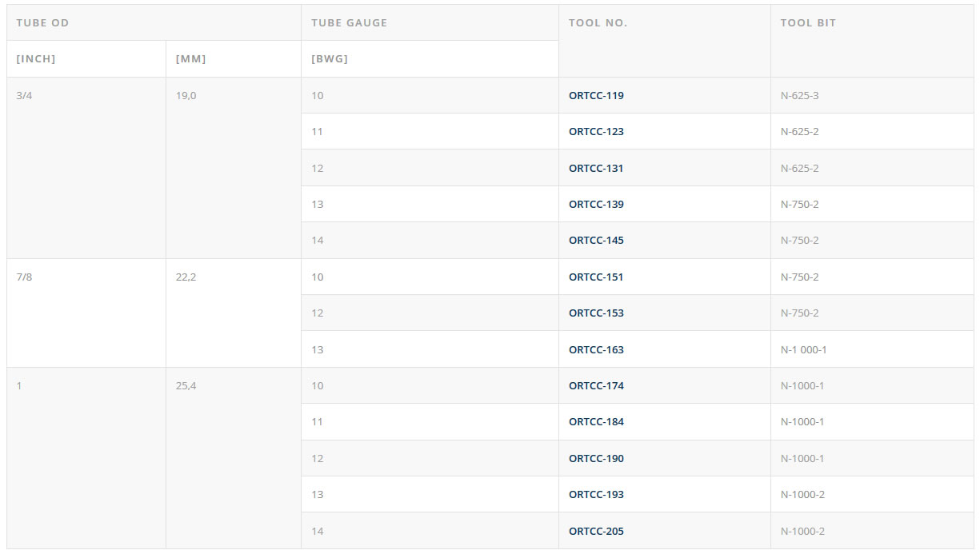Screen dimensions: 980x554
Task: Click the TOOL BIT column header
Action: (808, 23)
